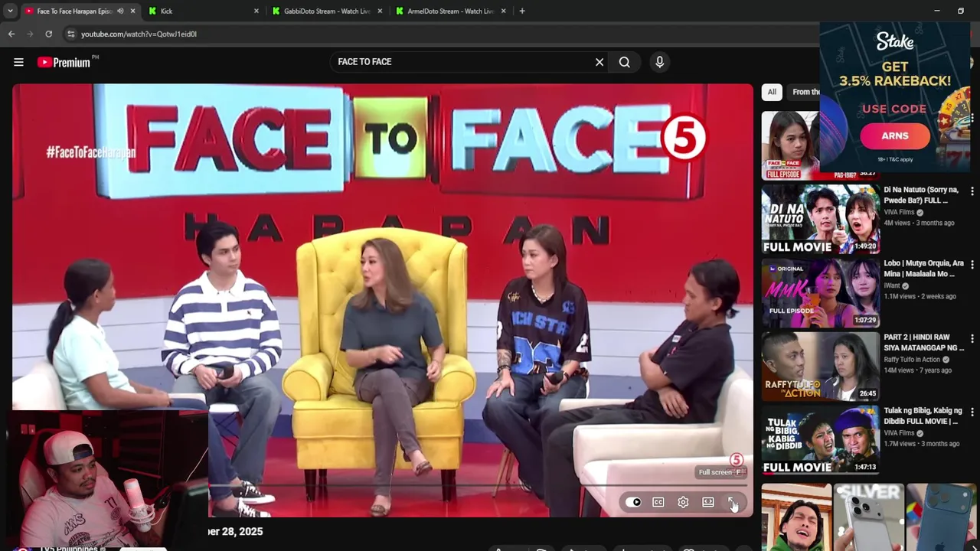This screenshot has height=551, width=980.
Task: Open the SILVER phone Shorts thumbnail
Action: 869,517
